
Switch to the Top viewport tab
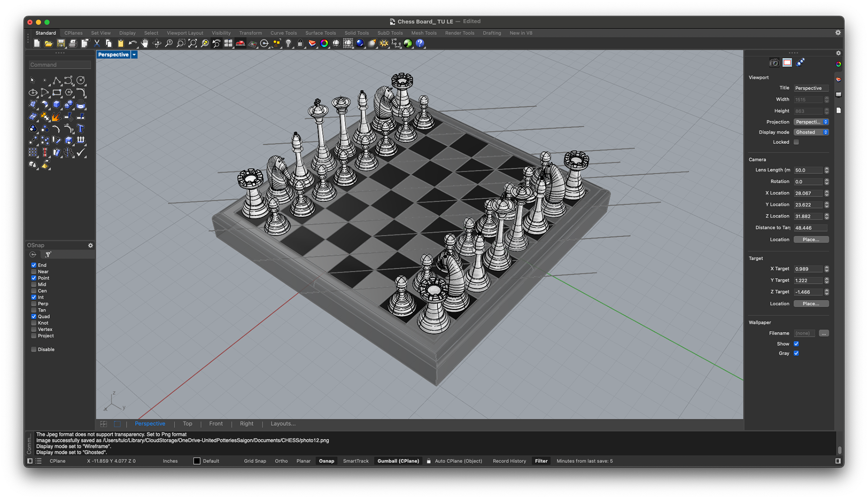point(187,424)
